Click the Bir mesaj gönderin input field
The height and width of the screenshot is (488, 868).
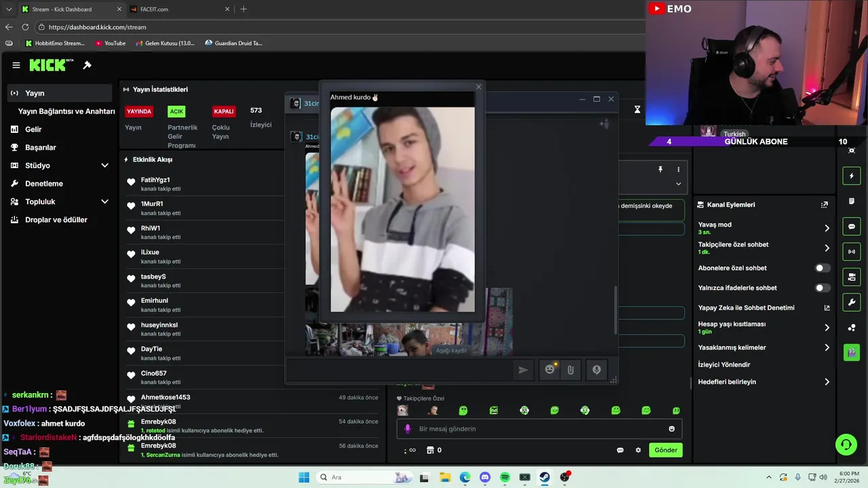click(x=539, y=429)
